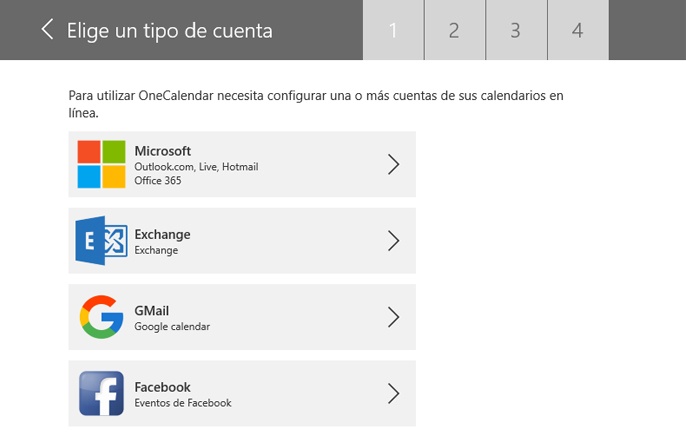686x434 pixels.
Task: Select step 2 in the wizard header
Action: [454, 30]
